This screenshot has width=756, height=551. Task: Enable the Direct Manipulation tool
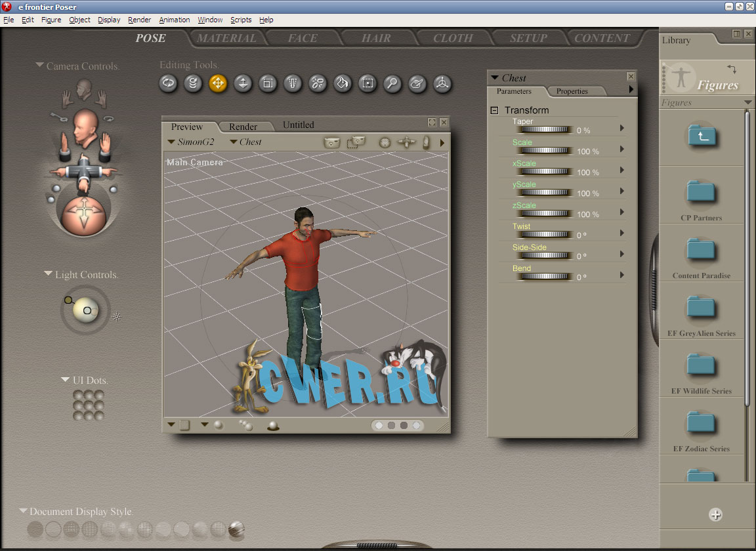[442, 83]
